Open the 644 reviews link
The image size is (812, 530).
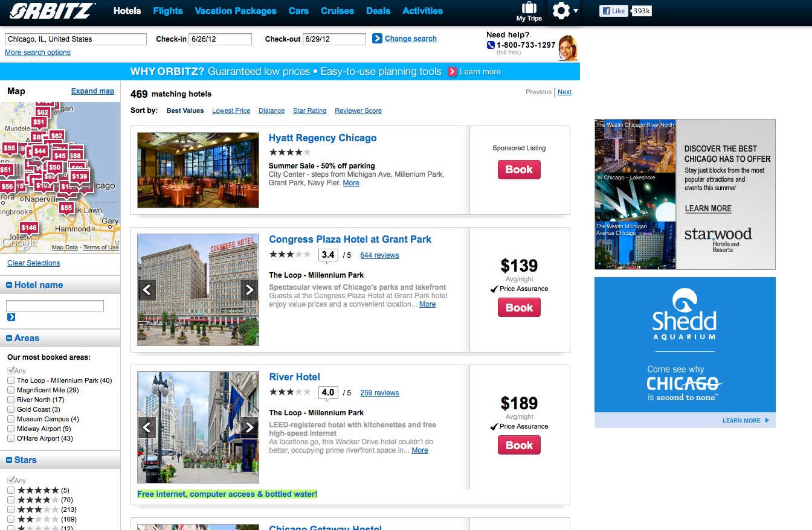tap(379, 255)
